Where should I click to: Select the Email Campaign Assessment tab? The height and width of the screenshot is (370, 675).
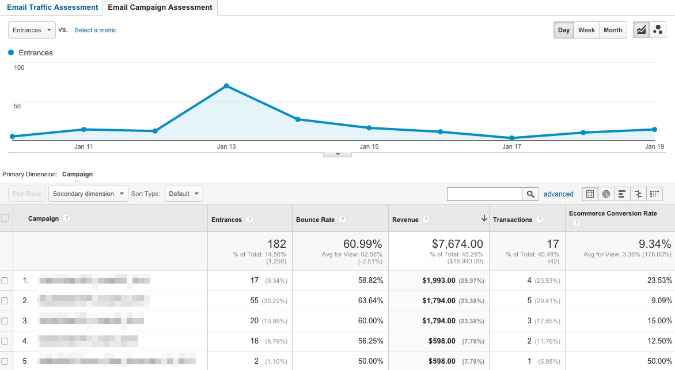tap(160, 7)
